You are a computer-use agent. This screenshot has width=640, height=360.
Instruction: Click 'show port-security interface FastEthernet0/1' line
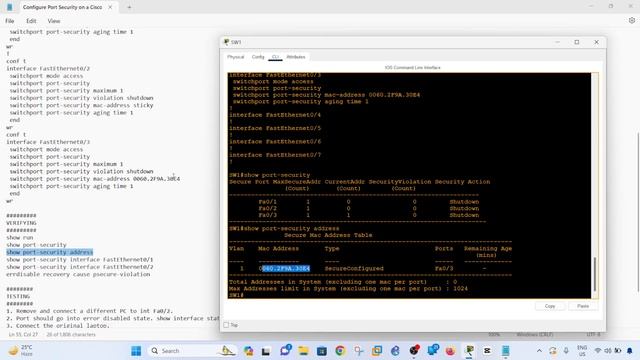80,260
